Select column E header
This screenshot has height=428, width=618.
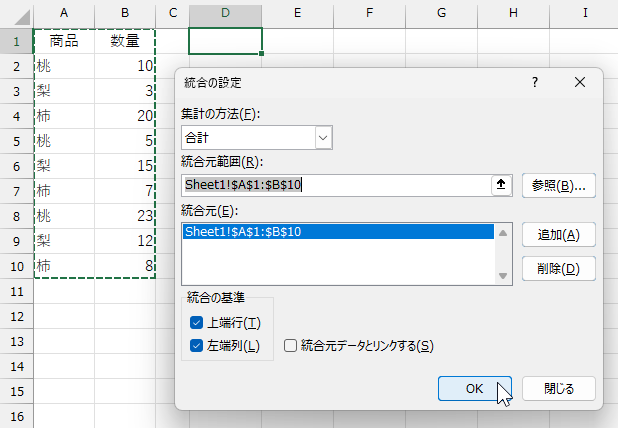(x=298, y=13)
